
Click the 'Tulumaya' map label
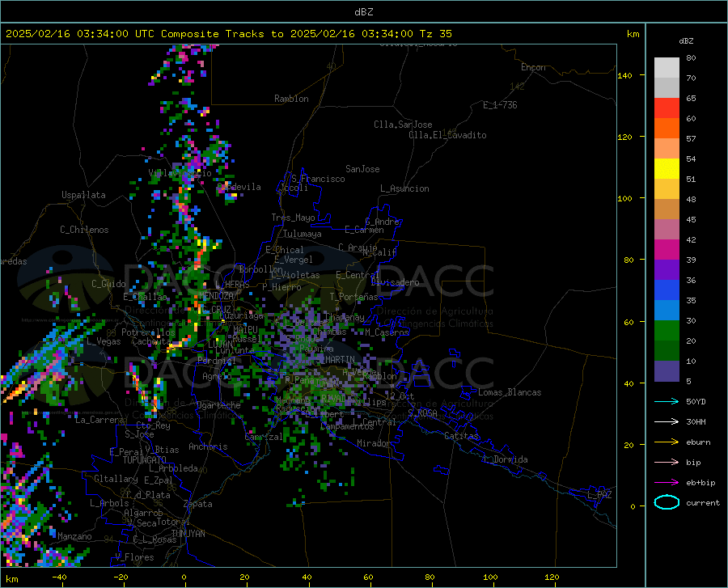pos(303,234)
